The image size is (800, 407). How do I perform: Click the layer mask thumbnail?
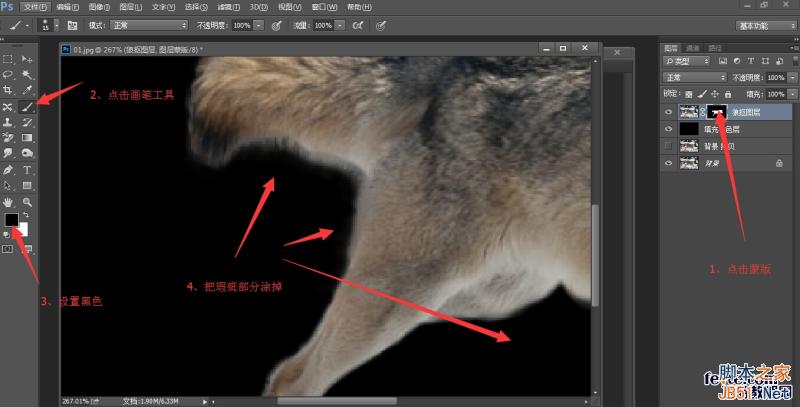(717, 112)
